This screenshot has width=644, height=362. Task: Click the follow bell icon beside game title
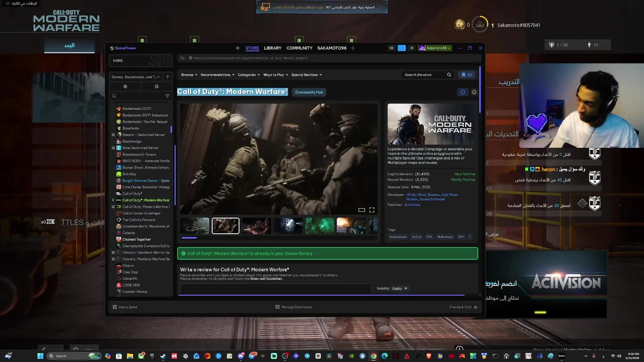pos(462,92)
